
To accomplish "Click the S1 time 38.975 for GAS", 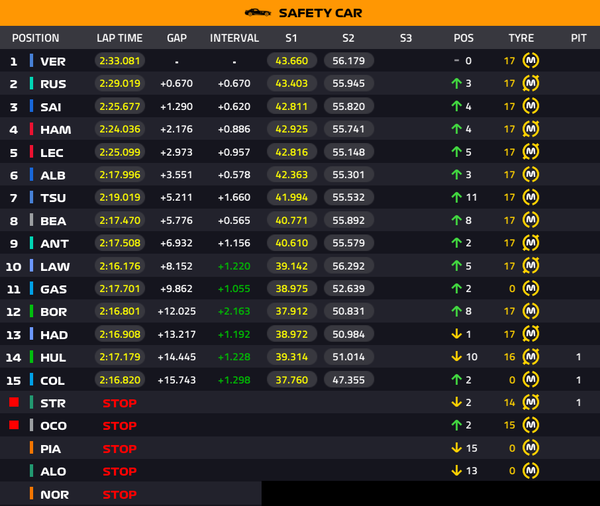I will (x=292, y=288).
